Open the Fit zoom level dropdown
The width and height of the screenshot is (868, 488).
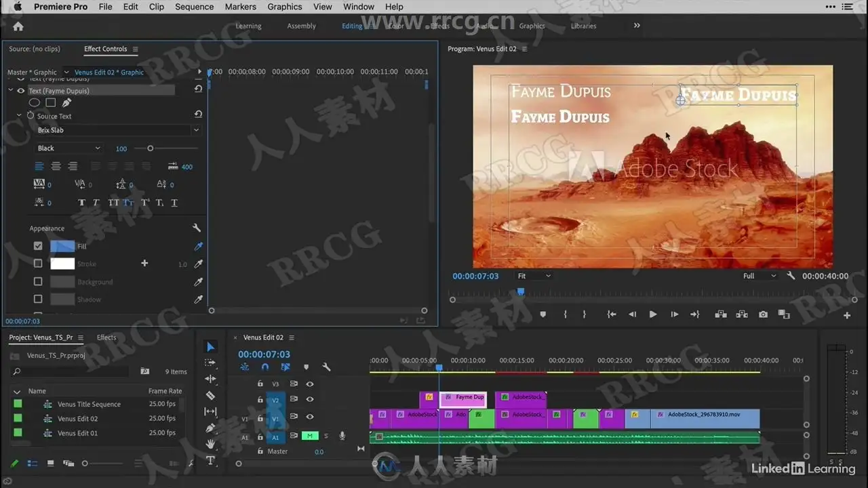click(534, 276)
